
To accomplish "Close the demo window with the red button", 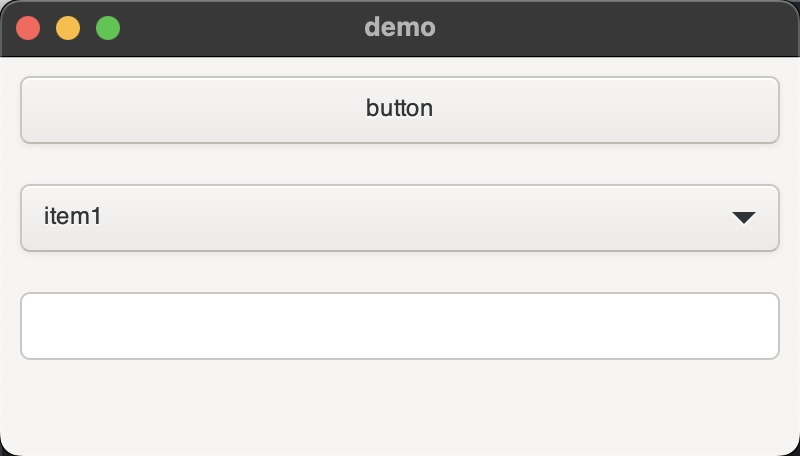I will (28, 28).
